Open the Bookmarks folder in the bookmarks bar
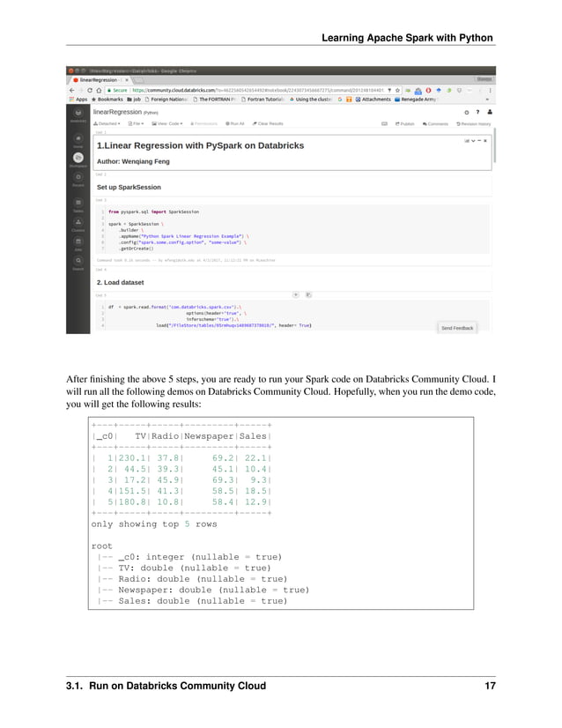 click(107, 100)
